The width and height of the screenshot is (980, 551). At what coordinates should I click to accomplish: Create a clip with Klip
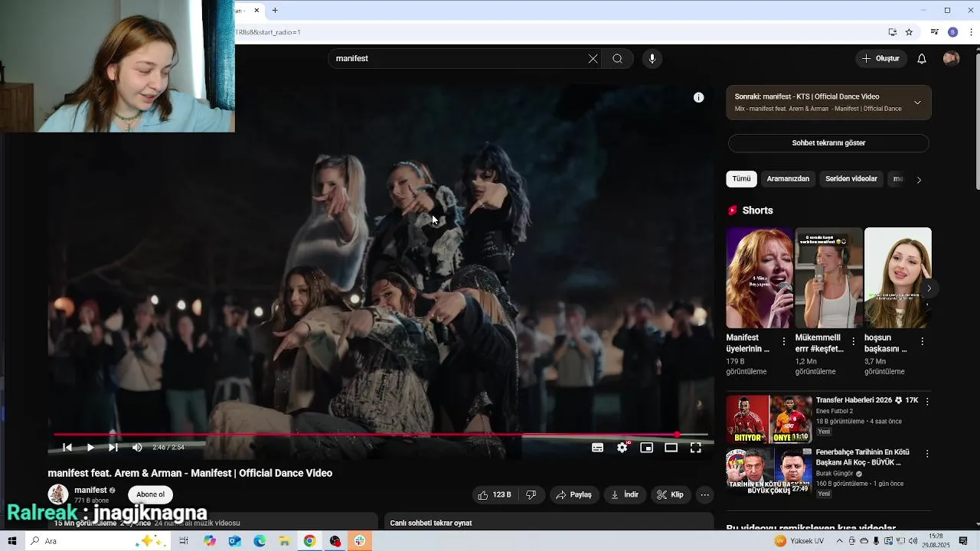coord(670,495)
